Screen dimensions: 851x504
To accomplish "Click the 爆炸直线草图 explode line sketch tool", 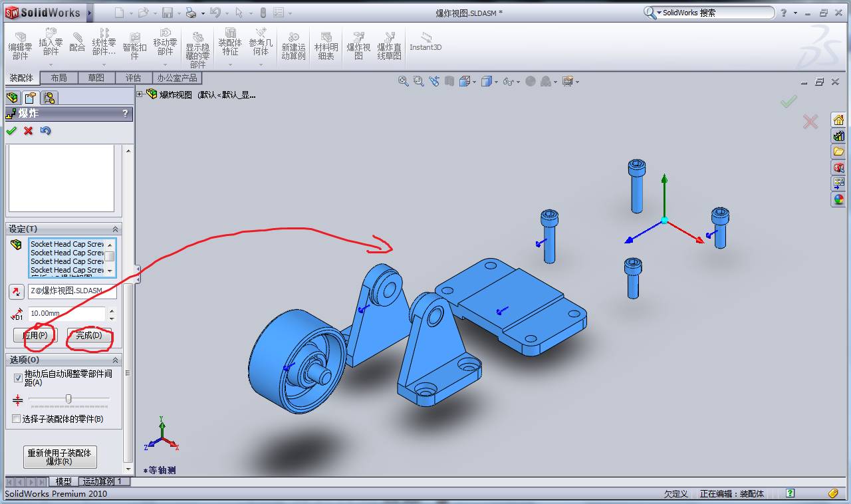I will [389, 46].
